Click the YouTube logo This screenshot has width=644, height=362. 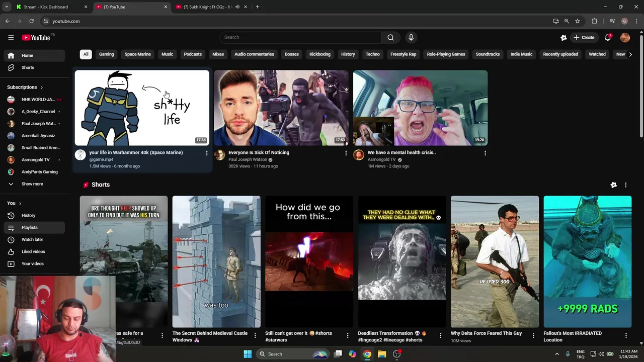tap(36, 37)
